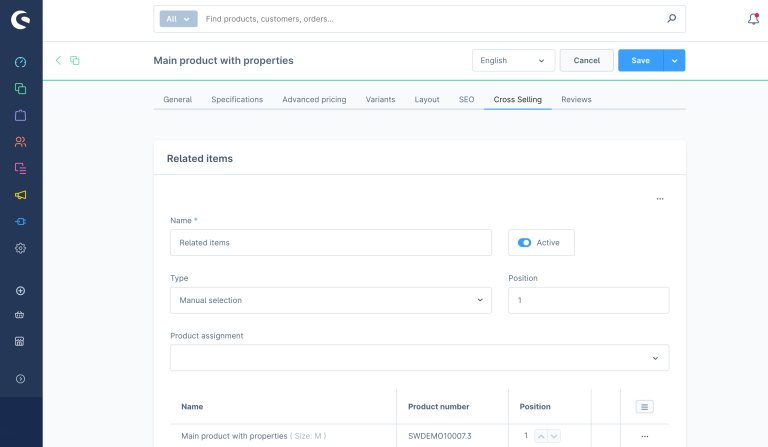The height and width of the screenshot is (447, 768).
Task: Open the Catalogues icon in the sidebar
Action: click(x=21, y=89)
